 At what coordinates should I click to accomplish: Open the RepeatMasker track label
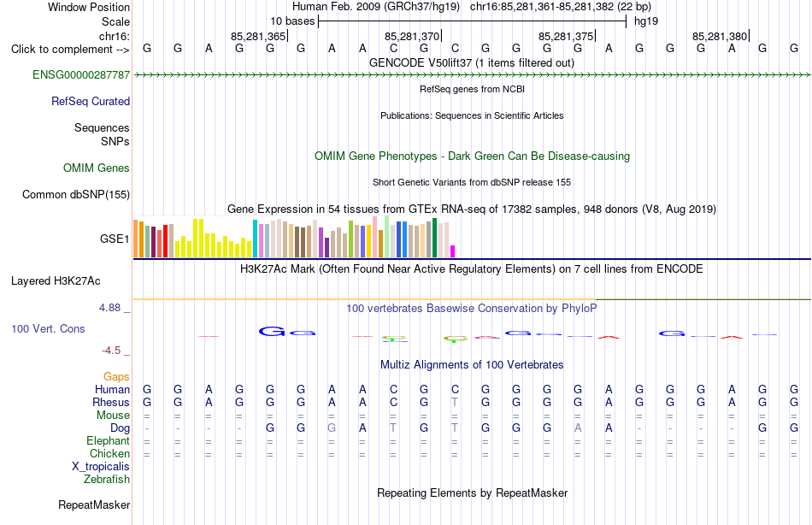(x=94, y=504)
